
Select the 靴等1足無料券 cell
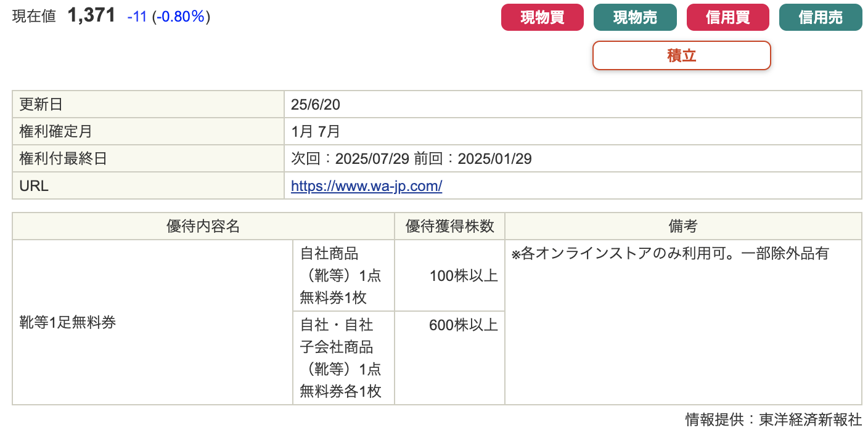pos(152,322)
